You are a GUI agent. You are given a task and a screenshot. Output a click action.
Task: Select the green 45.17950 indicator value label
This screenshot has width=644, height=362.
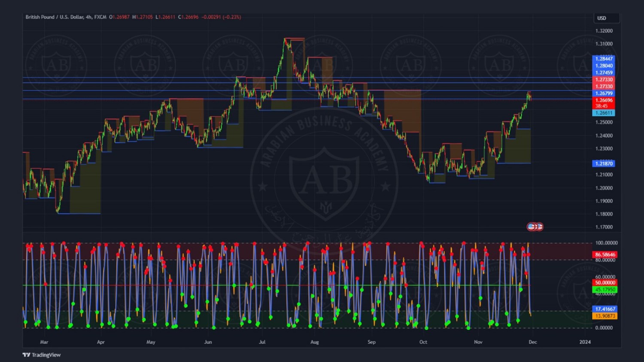605,290
